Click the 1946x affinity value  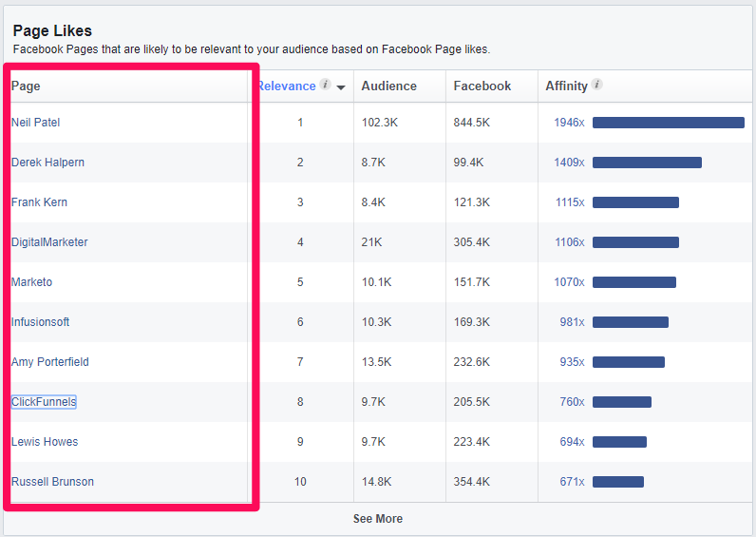[569, 123]
